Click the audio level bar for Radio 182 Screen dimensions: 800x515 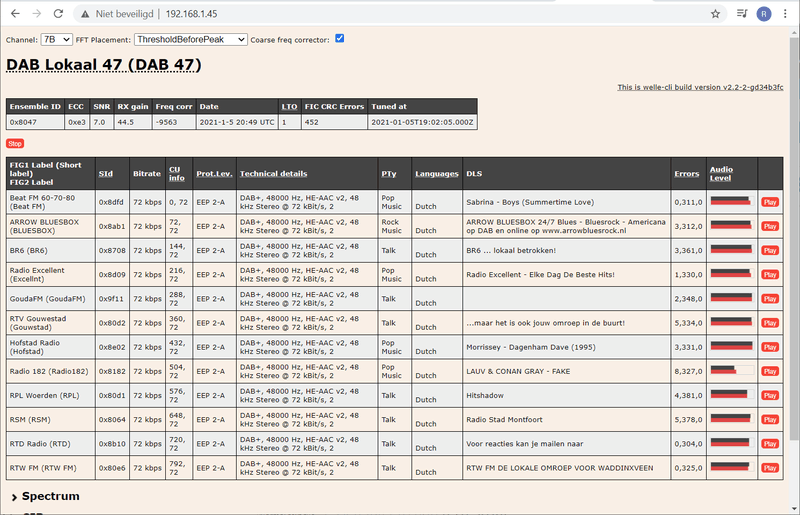(x=732, y=370)
